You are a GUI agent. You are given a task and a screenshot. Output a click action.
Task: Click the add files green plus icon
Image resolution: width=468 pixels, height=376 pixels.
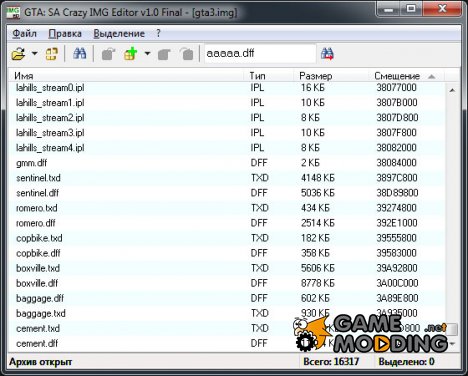(131, 53)
